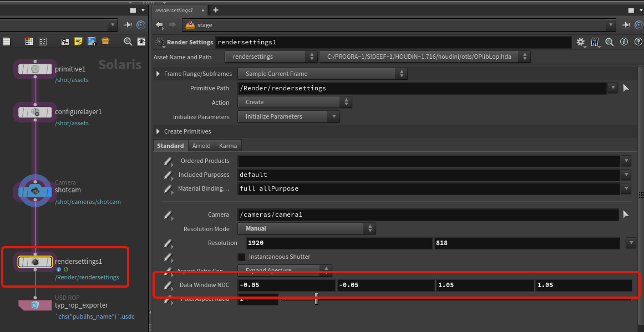Open the Initialize Parameters dropdown
The width and height of the screenshot is (644, 332).
point(289,116)
